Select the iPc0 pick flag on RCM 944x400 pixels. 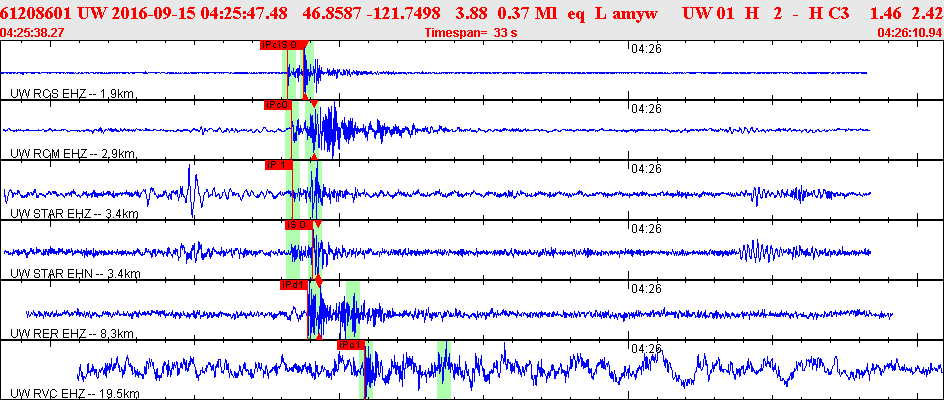(x=278, y=105)
